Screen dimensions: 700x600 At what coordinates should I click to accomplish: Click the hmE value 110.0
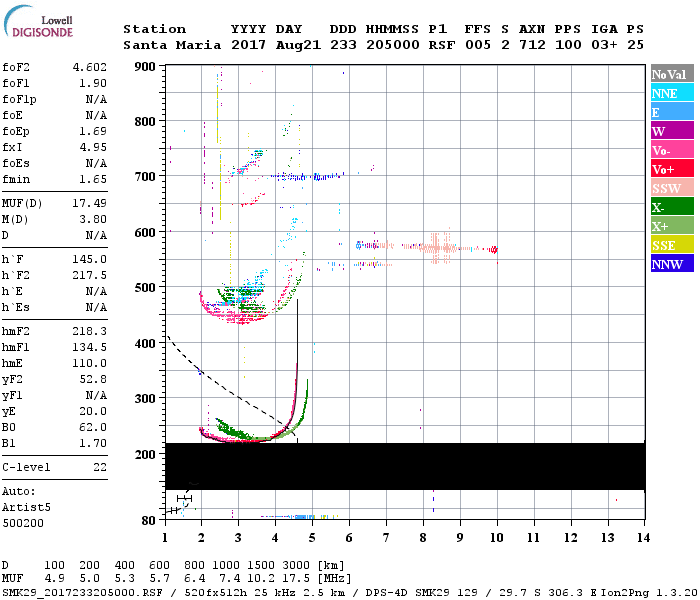point(90,363)
